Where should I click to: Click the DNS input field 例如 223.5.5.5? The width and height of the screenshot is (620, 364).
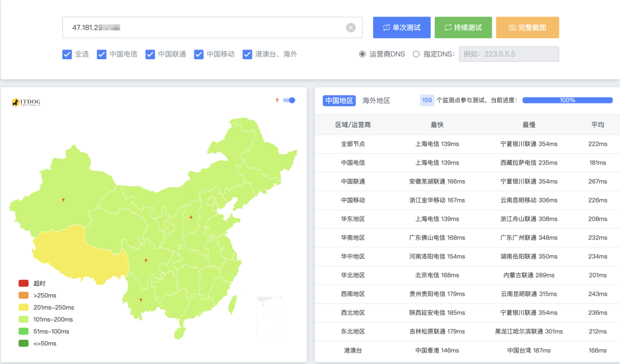tap(509, 54)
